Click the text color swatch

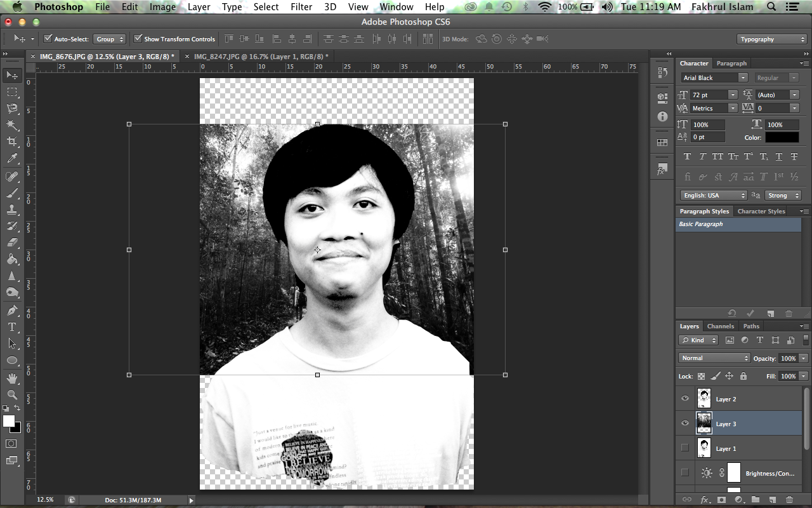[782, 137]
